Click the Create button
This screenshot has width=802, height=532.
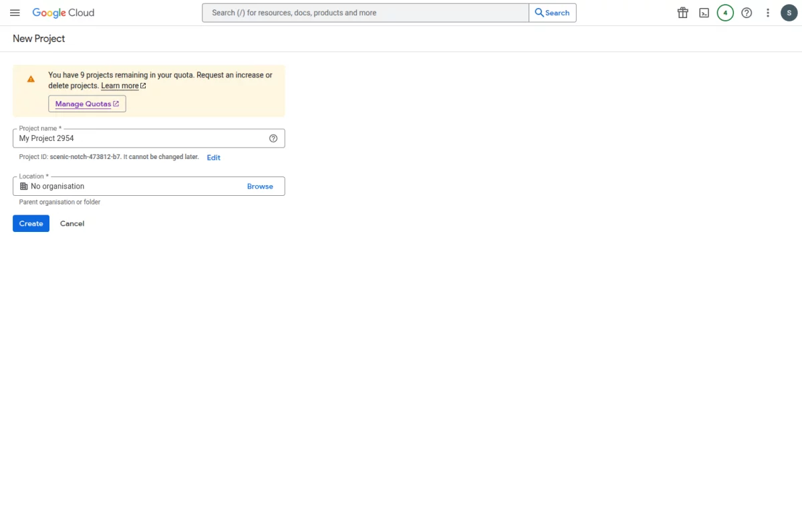(x=31, y=223)
